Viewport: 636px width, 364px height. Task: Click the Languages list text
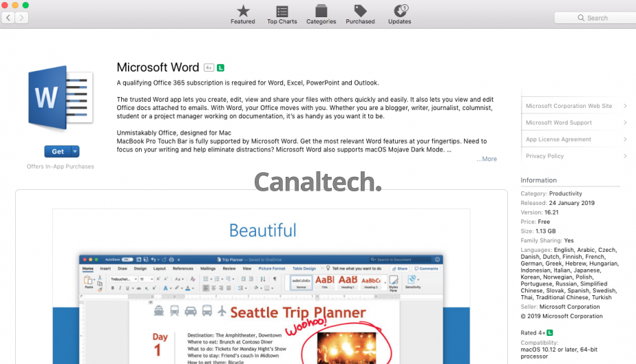(569, 274)
